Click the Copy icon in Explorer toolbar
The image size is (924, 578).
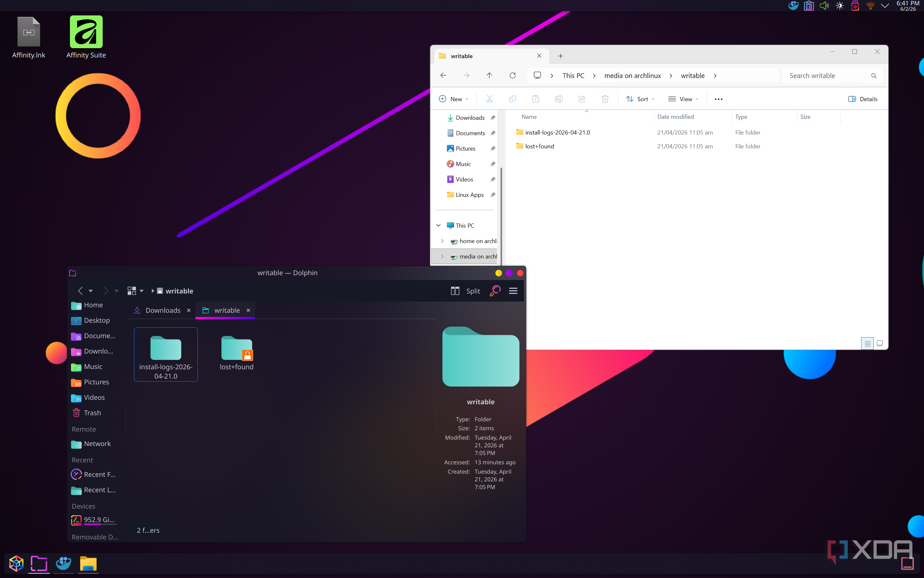tap(512, 99)
